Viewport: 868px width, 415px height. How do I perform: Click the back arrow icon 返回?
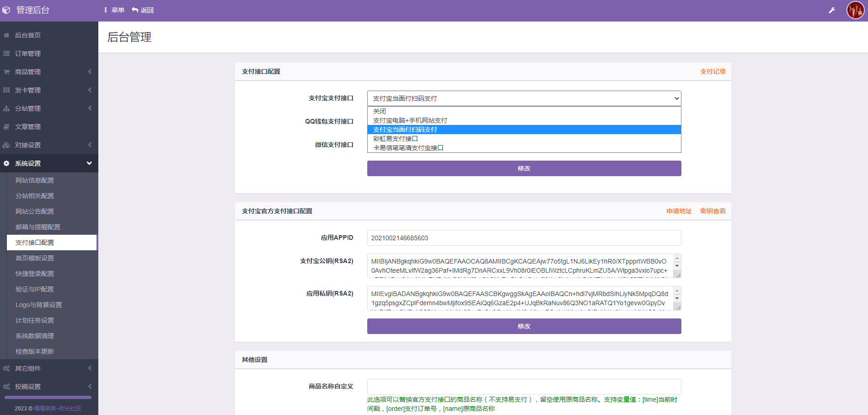click(135, 10)
